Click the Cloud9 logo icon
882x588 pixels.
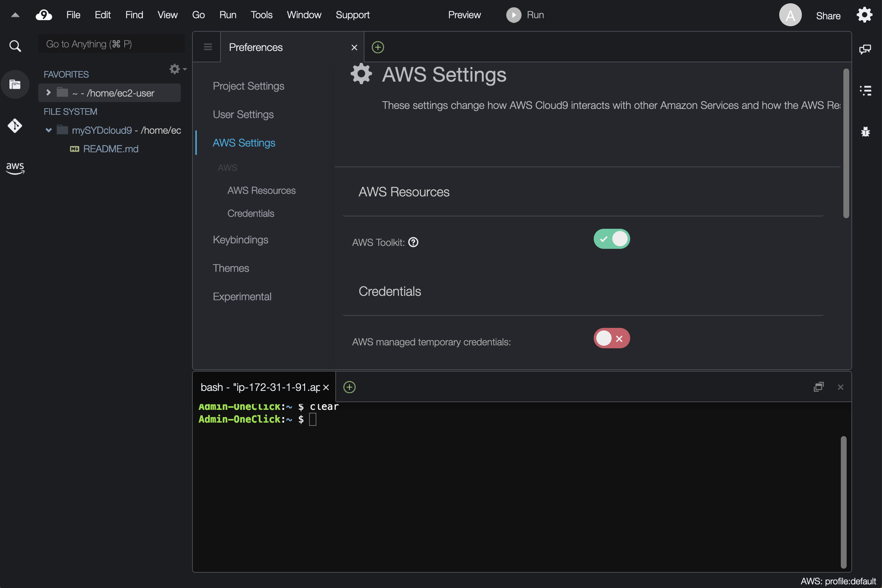point(44,15)
